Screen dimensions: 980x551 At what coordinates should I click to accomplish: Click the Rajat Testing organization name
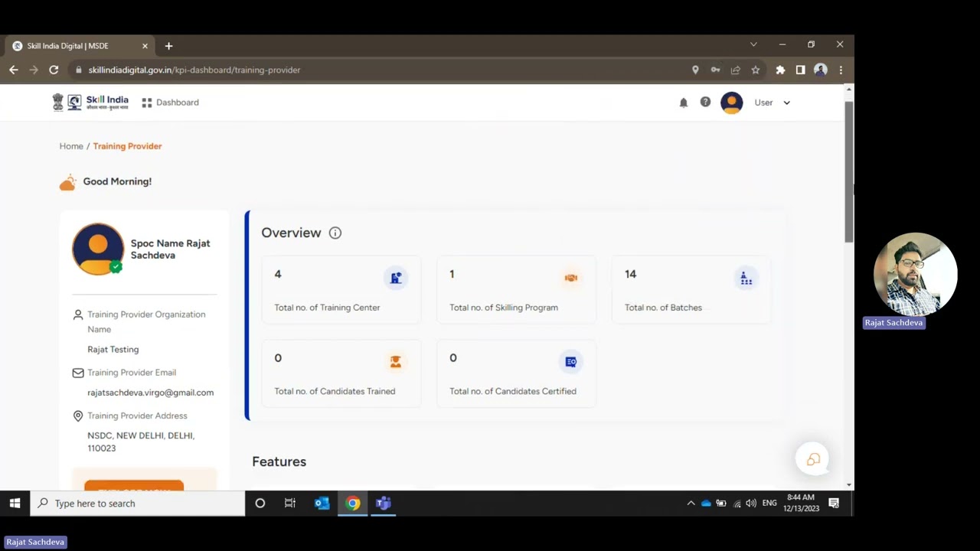(x=113, y=350)
